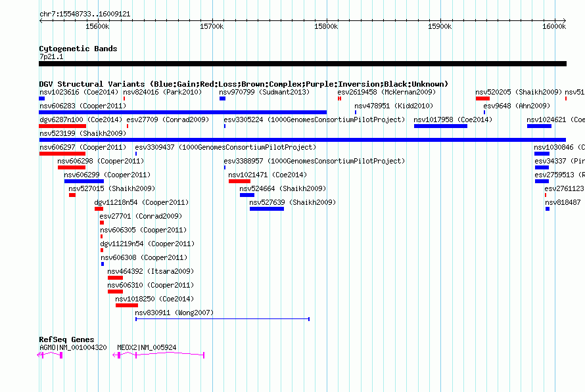This screenshot has width=585, height=392.
Task: Click the nsv524664 (Shaikh2009) label
Action: 283,188
